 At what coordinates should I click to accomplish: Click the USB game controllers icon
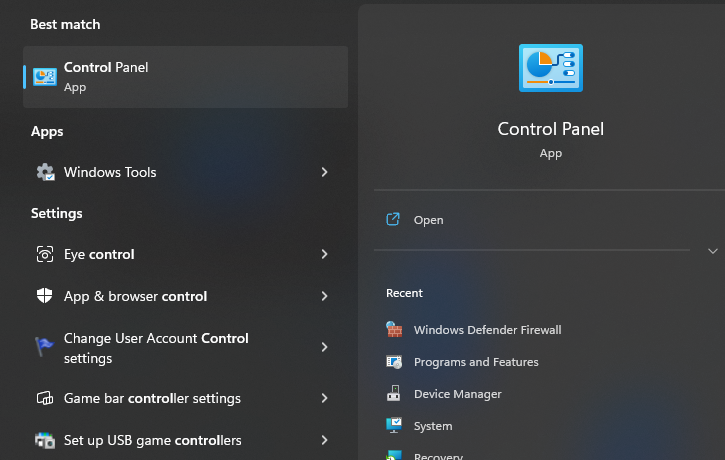pyautogui.click(x=45, y=440)
